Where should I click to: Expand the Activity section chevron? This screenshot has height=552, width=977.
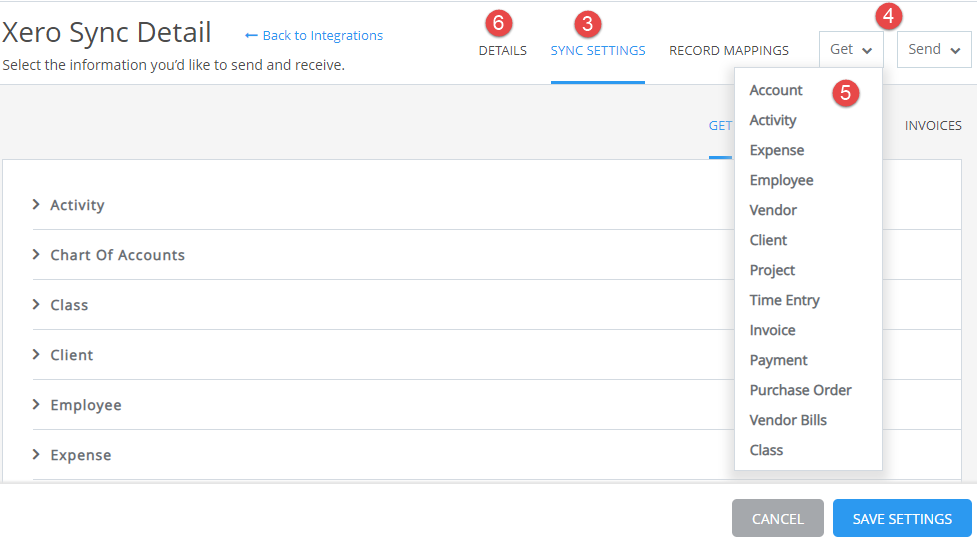point(36,204)
